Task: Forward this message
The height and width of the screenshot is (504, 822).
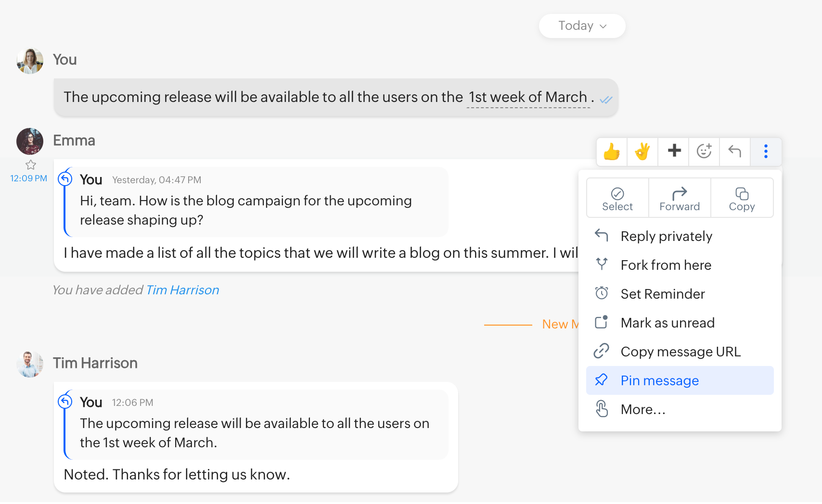Action: tap(680, 199)
